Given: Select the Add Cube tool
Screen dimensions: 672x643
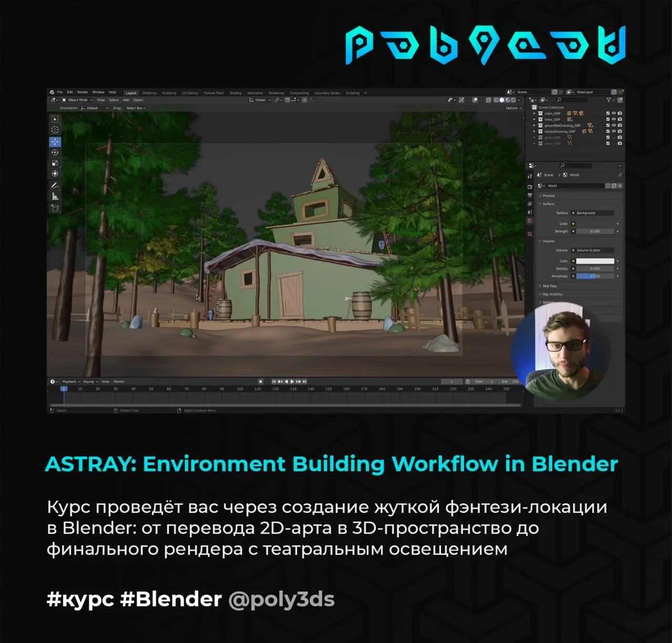Looking at the screenshot, I should pos(55,208).
